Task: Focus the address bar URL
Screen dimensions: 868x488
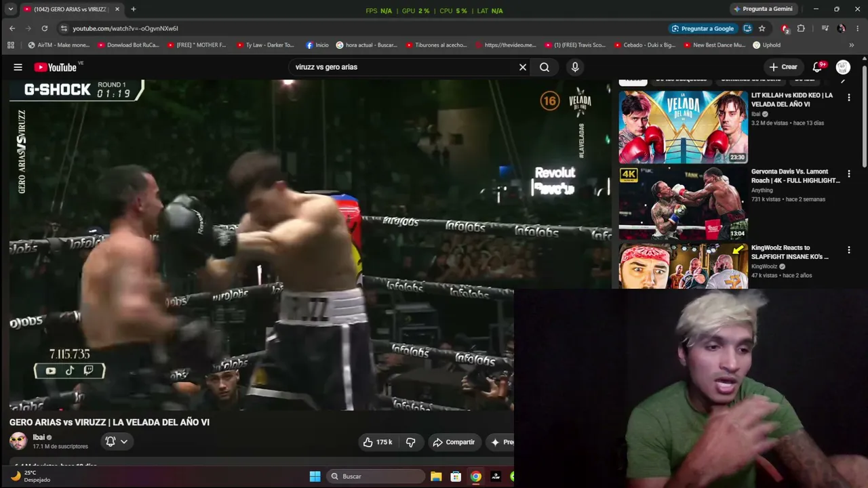Action: [x=125, y=28]
